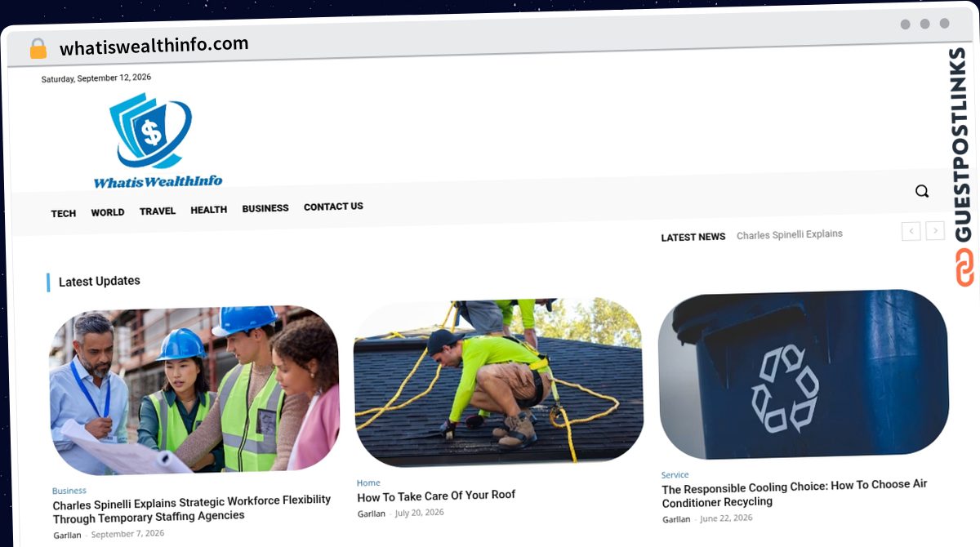Open How To Take Care Of Your Roof
980x547 pixels.
pyautogui.click(x=436, y=496)
